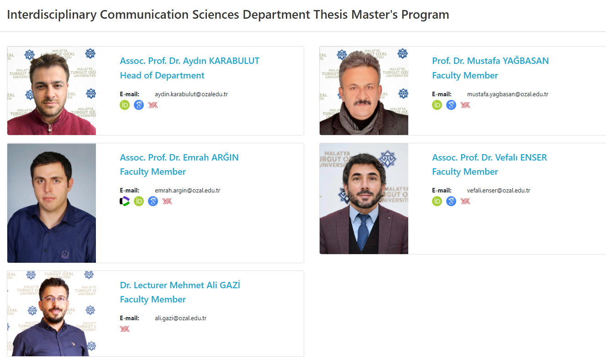Click Aydın Karabulut's YÖK Akademik icon
The image size is (606, 364).
point(153,105)
